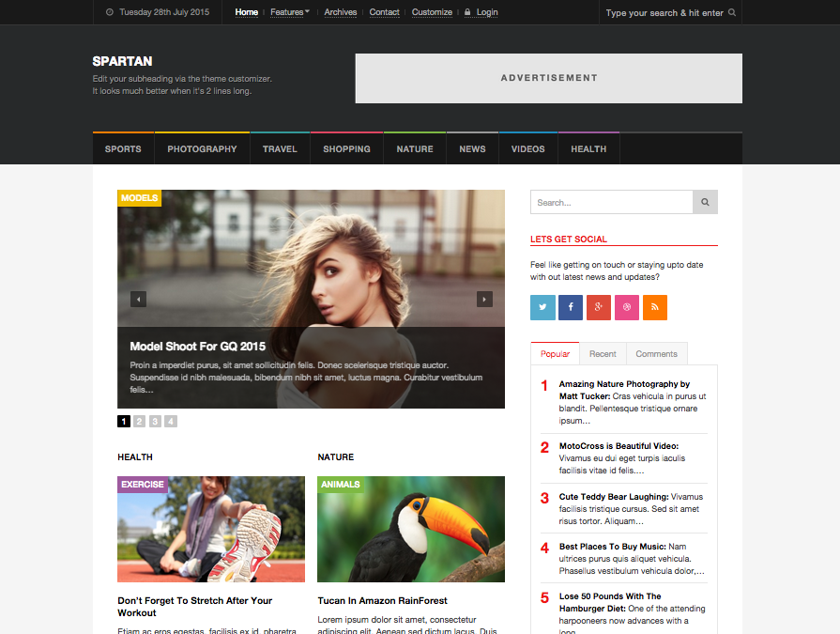
Task: Open the Sports category
Action: 123,149
